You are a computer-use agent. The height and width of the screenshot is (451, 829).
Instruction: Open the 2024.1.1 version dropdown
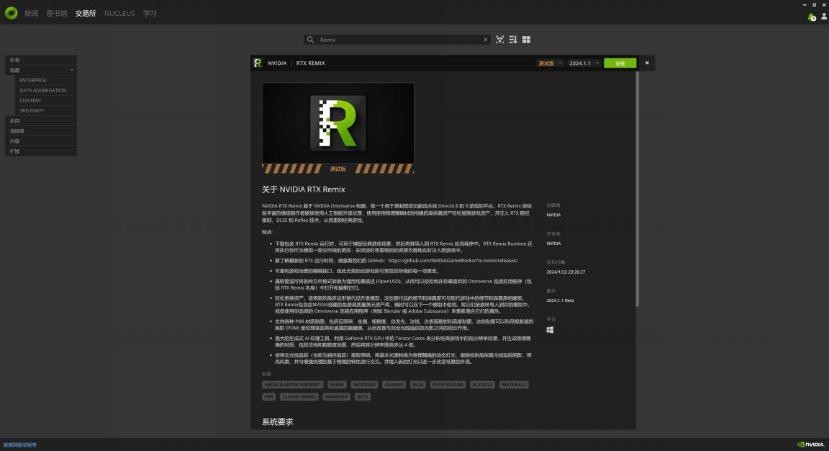(584, 63)
